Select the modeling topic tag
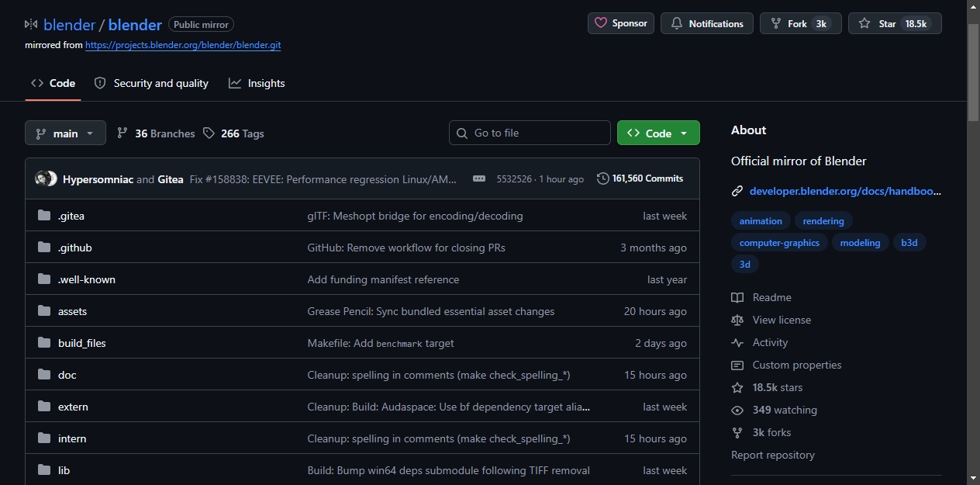 [860, 243]
